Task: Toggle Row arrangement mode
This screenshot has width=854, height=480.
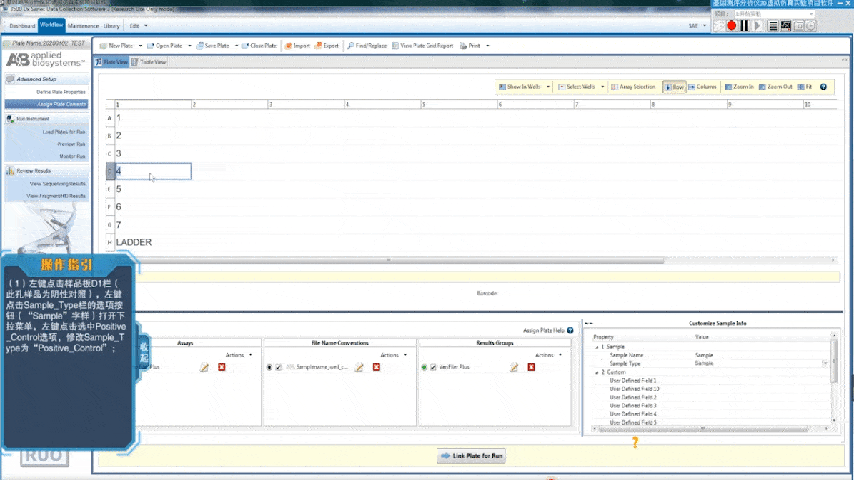Action: (x=674, y=87)
